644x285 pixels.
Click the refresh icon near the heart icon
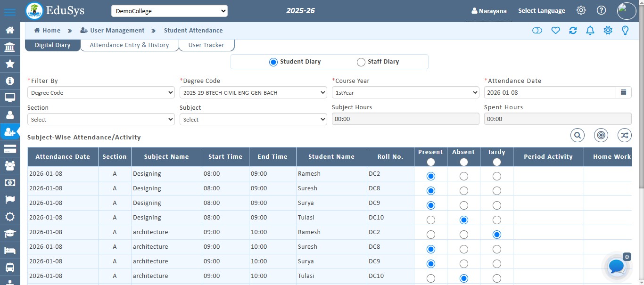(x=573, y=30)
